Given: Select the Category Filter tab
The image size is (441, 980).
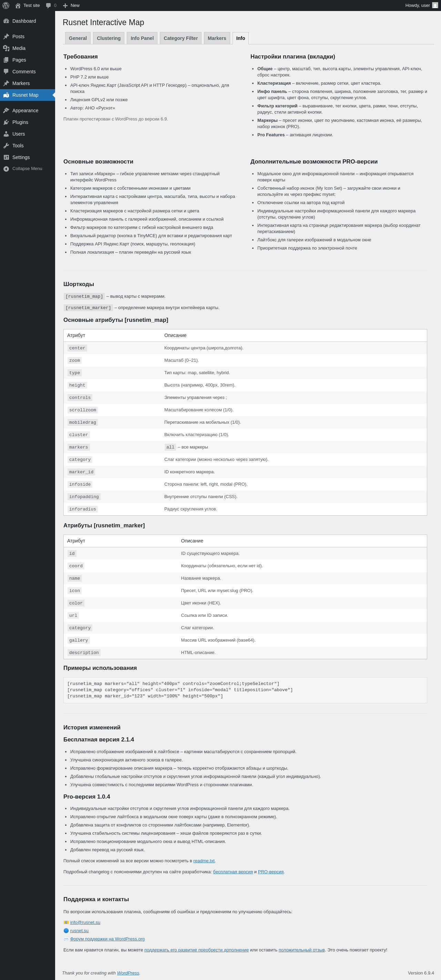Looking at the screenshot, I should [x=181, y=38].
